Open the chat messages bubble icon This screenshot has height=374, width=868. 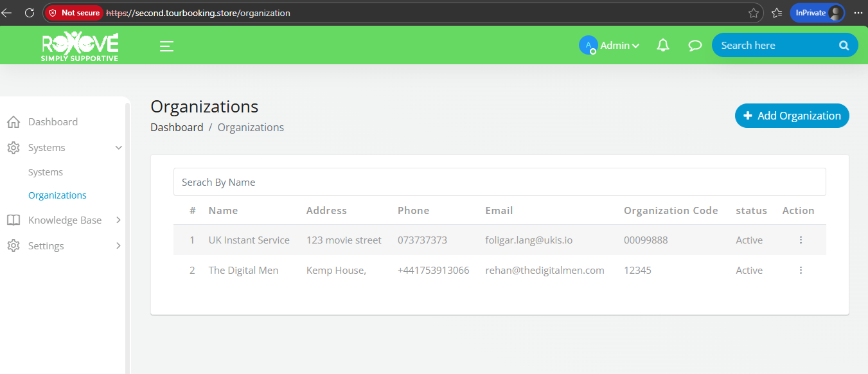(x=695, y=46)
